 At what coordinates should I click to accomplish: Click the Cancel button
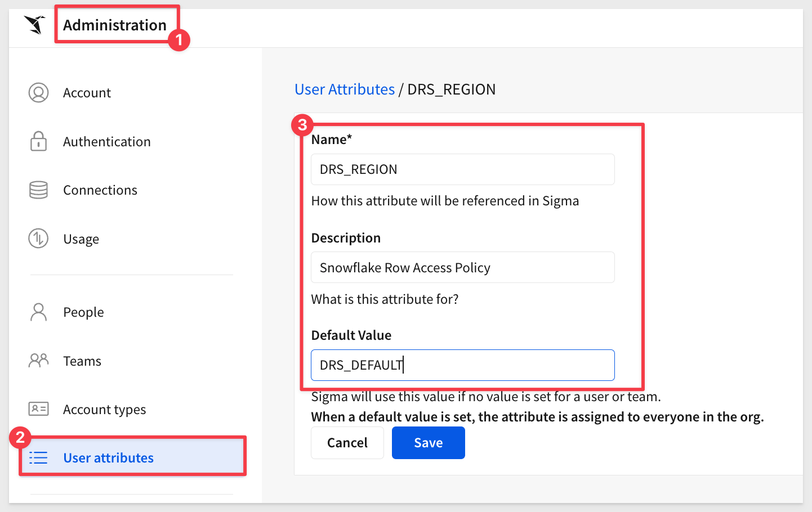(x=347, y=443)
